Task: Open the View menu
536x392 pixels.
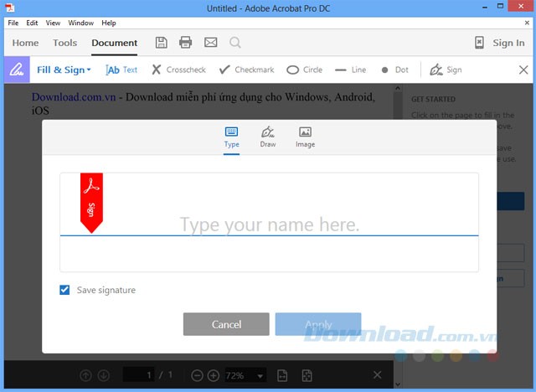Action: [x=53, y=23]
